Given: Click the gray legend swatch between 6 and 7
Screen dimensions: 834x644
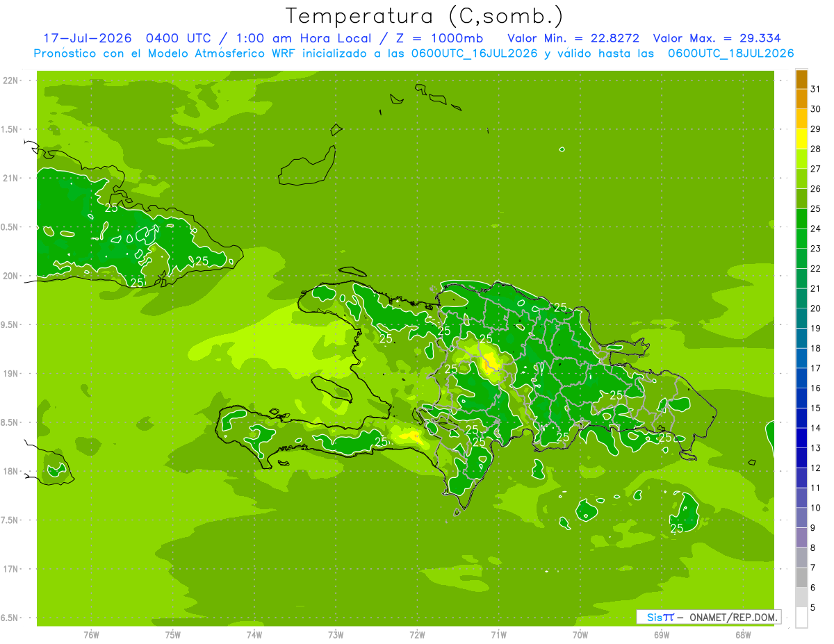Looking at the screenshot, I should click(x=801, y=578).
